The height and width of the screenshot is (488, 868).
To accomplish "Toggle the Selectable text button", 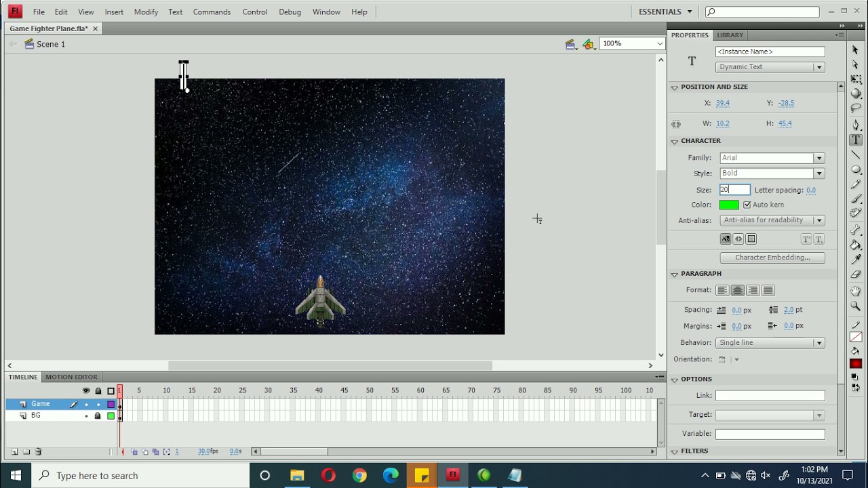I will coord(726,239).
